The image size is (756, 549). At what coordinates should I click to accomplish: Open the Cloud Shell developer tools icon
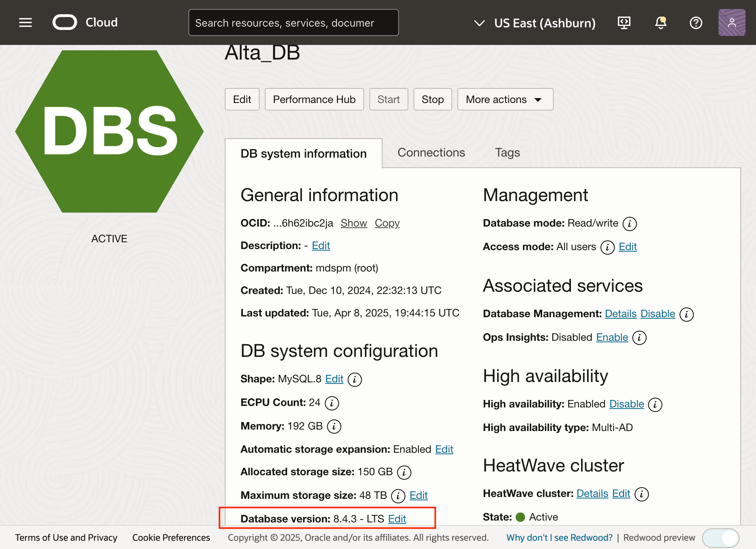(624, 23)
